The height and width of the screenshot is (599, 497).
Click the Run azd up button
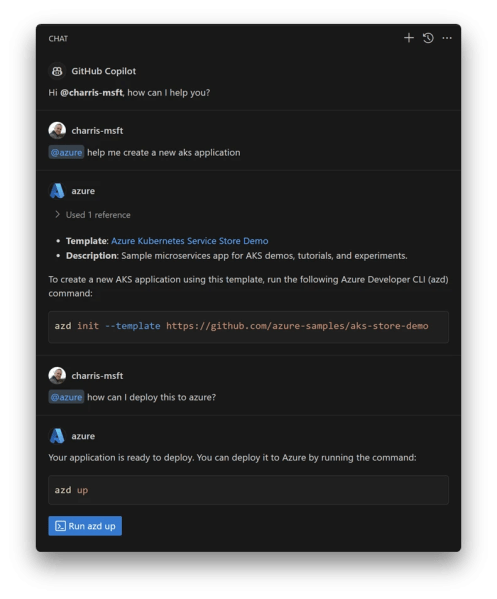pyautogui.click(x=85, y=526)
